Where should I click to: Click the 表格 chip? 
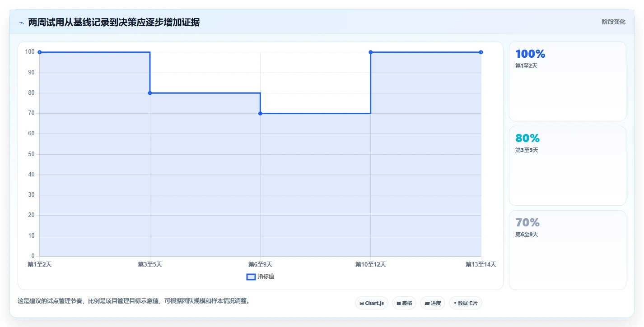[x=404, y=303]
